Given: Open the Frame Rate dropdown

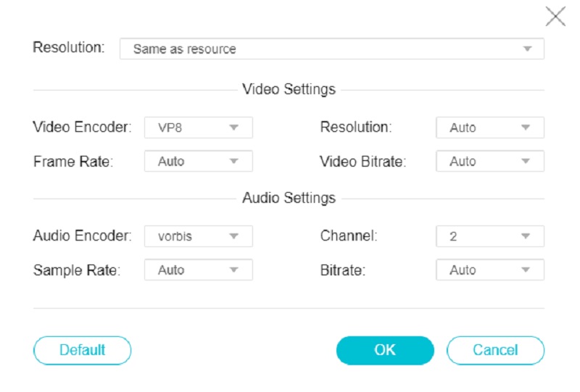Looking at the screenshot, I should point(198,162).
